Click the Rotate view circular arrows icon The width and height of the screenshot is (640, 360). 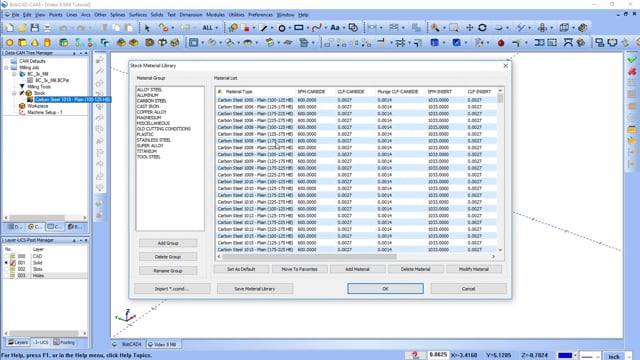(482, 28)
